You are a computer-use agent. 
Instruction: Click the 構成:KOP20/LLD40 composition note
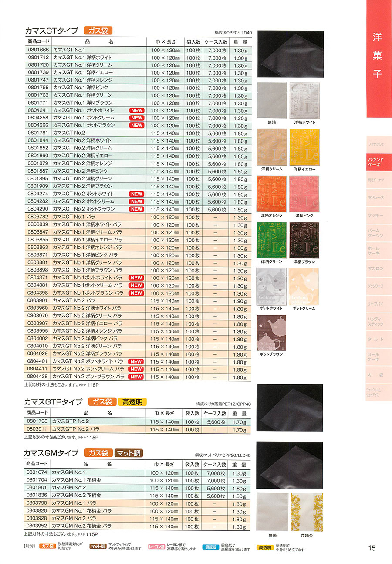[233, 33]
